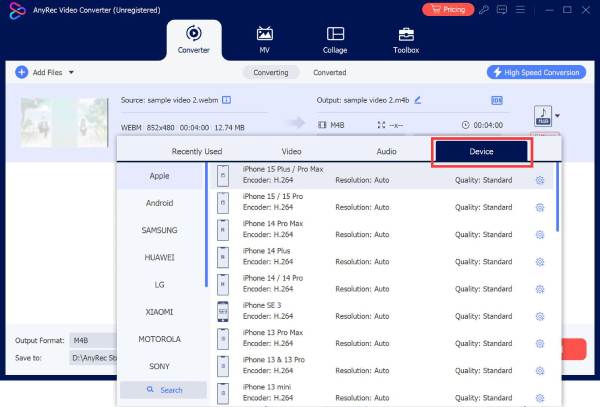Click the source video thumbnail
Viewport: 600px width, 407px height.
coord(64,122)
